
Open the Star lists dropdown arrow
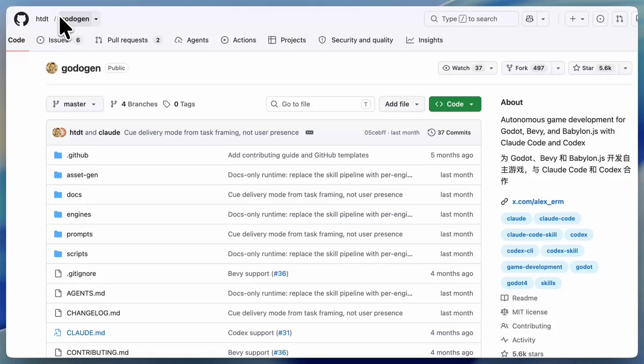(x=625, y=68)
